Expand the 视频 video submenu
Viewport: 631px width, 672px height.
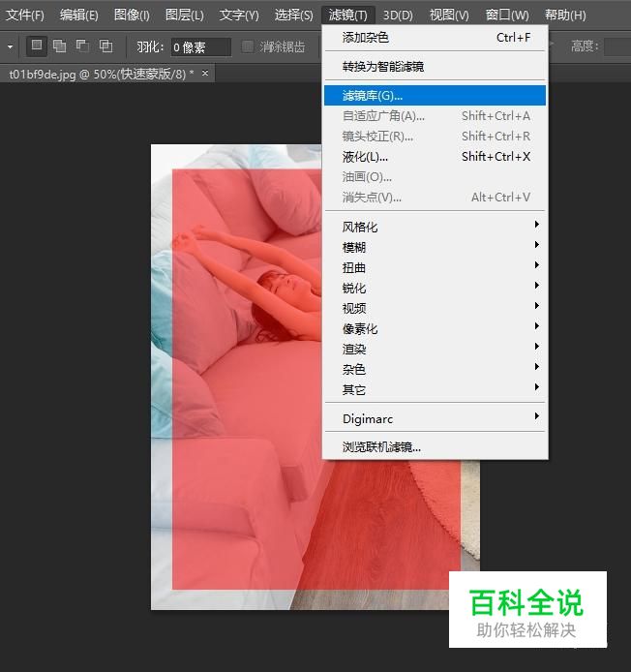435,308
